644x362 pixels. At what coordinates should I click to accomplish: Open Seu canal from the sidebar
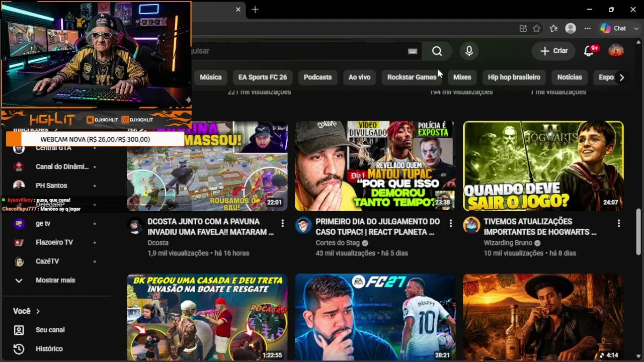[55, 330]
